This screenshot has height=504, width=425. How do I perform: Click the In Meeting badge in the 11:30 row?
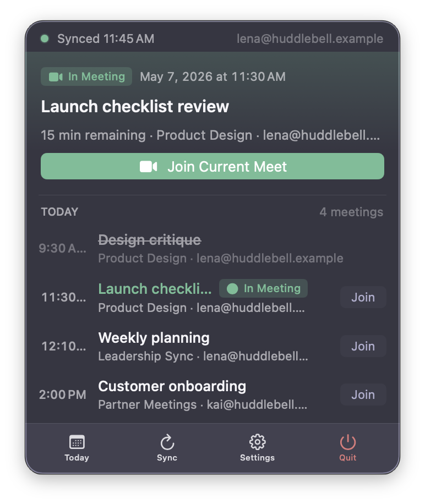pyautogui.click(x=263, y=288)
